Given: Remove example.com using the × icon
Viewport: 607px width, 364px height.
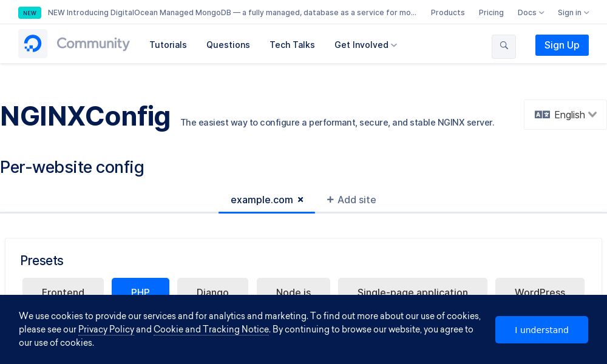Looking at the screenshot, I should (300, 200).
